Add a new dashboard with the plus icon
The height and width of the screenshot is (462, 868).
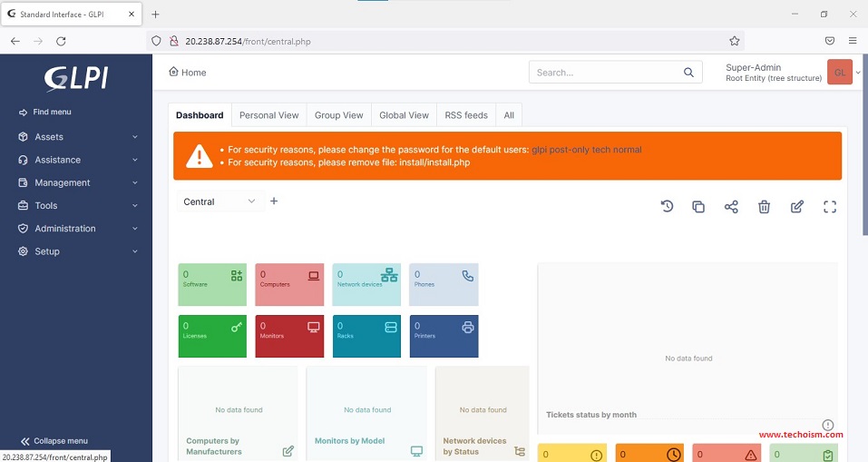point(274,202)
